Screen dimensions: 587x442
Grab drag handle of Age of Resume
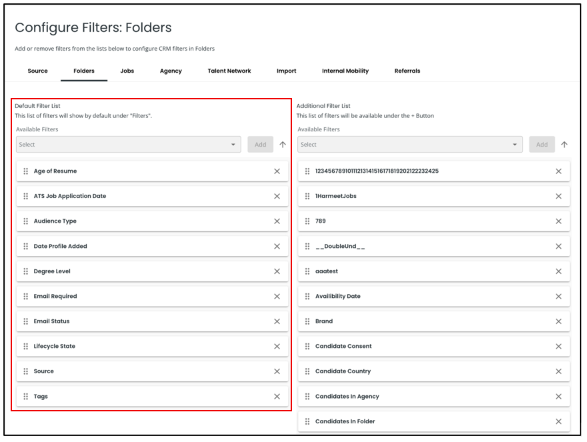(x=26, y=171)
